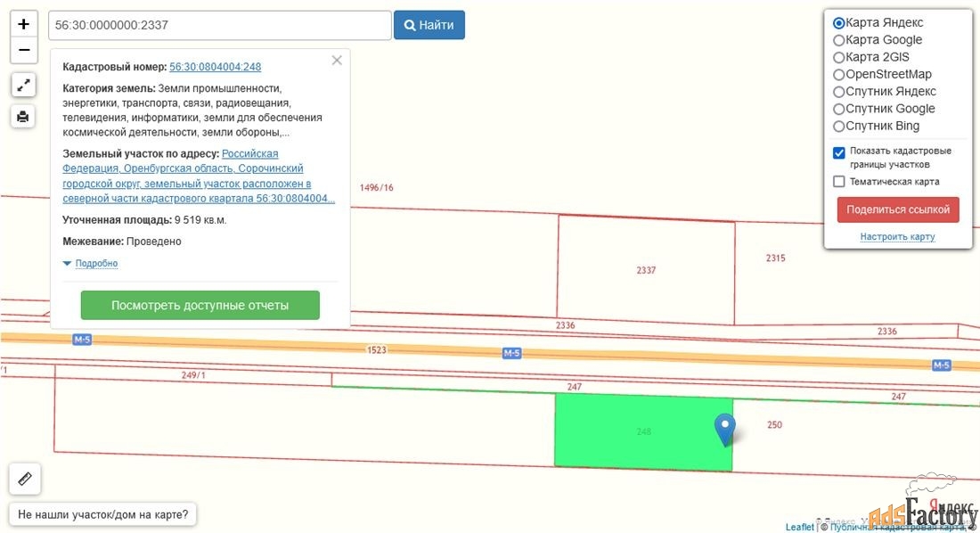Click Не нашли участок/дом на карте button
This screenshot has height=533, width=980.
tap(102, 514)
